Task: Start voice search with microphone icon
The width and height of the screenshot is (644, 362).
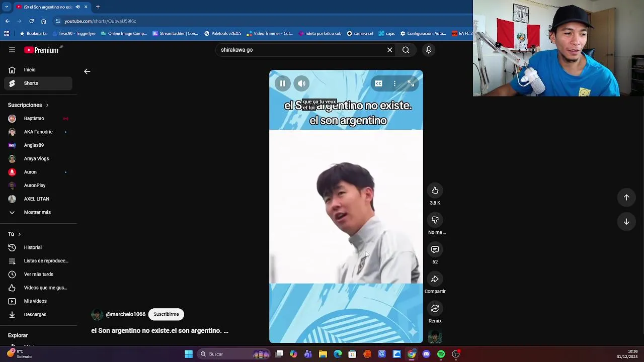Action: [x=429, y=50]
